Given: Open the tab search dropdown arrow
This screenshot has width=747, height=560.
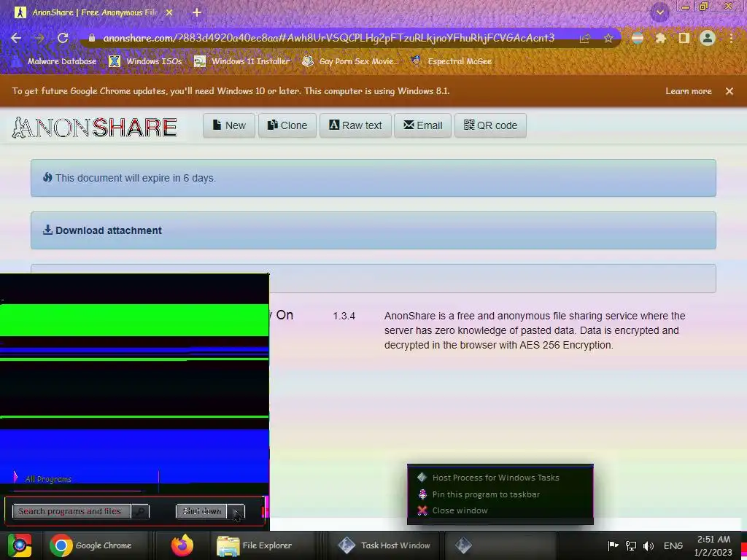Looking at the screenshot, I should [659, 12].
